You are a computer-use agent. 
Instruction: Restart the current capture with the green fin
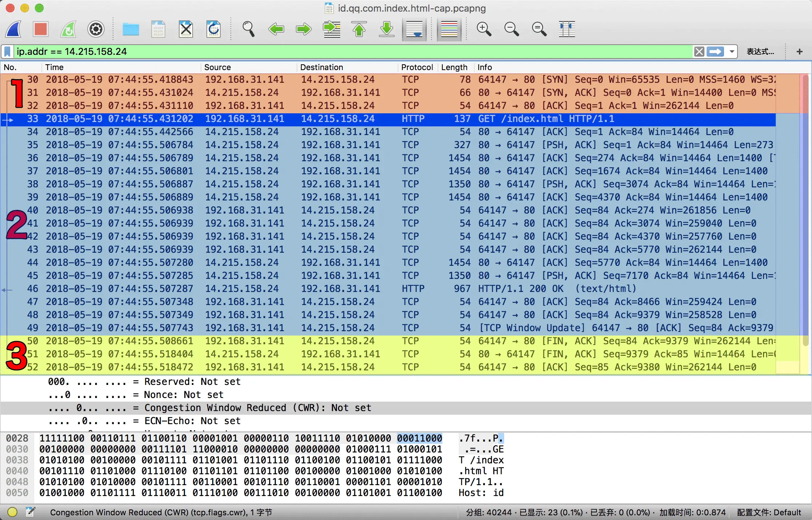tap(68, 29)
